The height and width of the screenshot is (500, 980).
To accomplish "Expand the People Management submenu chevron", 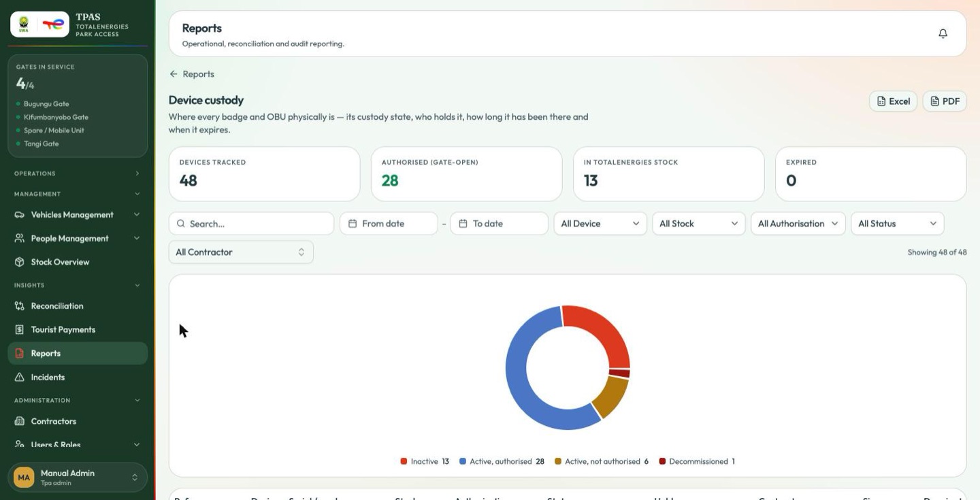I will click(x=137, y=239).
